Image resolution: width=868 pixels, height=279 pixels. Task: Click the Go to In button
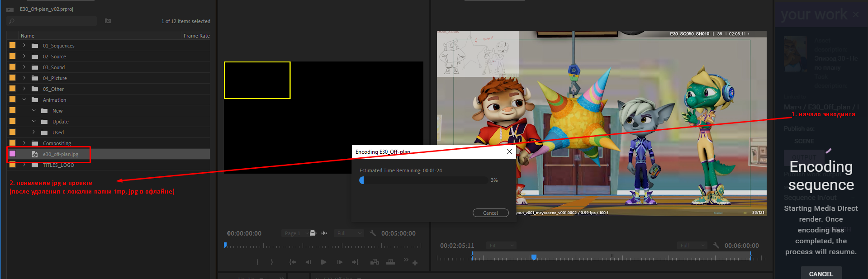pos(293,262)
